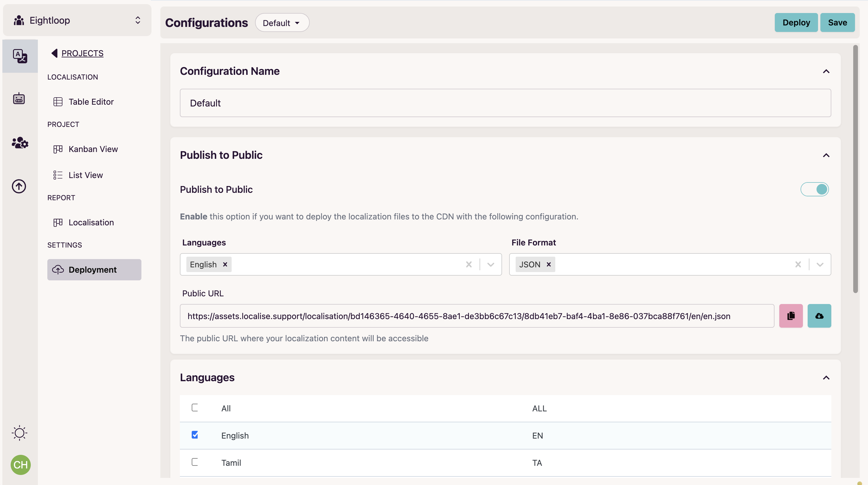Collapse the Publish to Public section
868x485 pixels.
(x=826, y=155)
